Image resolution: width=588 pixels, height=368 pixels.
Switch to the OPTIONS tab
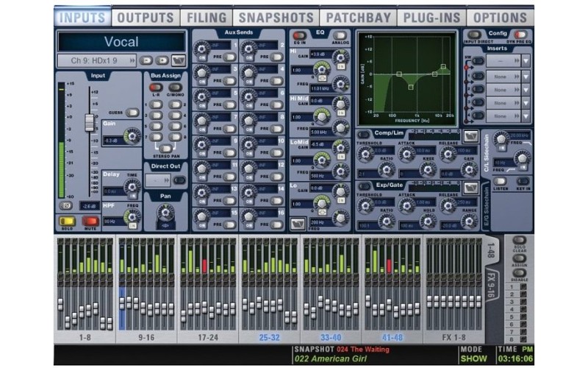click(501, 18)
